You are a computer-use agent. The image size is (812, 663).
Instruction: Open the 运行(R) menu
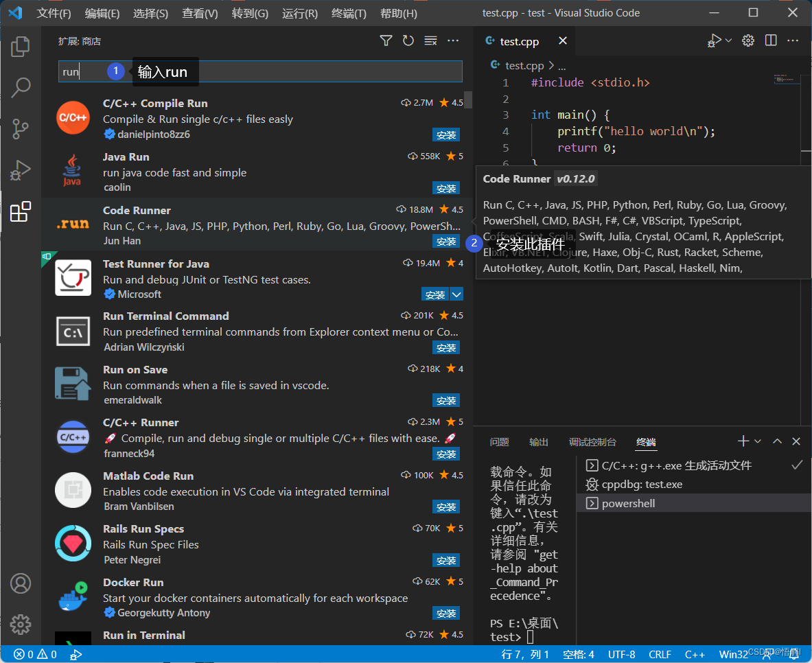pos(300,13)
